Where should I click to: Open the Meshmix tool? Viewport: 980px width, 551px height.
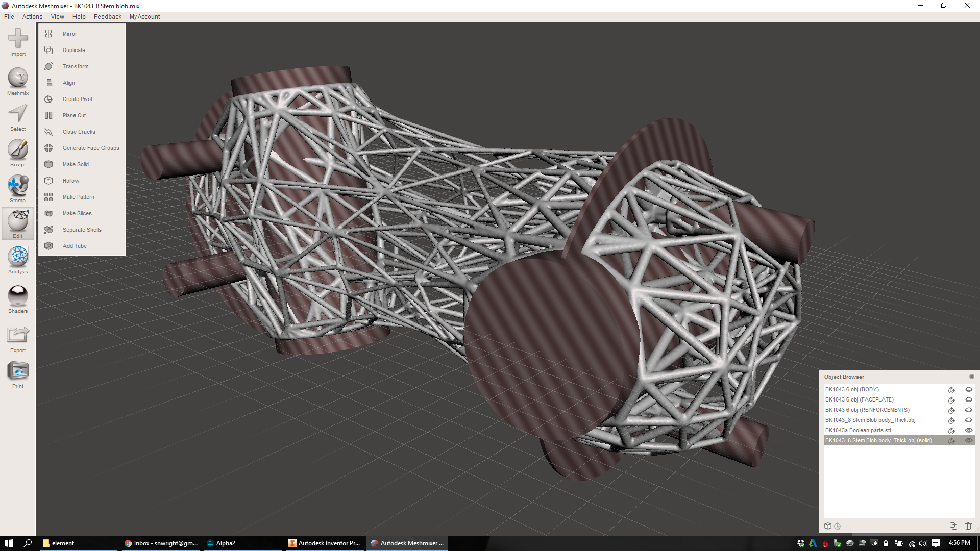[18, 79]
